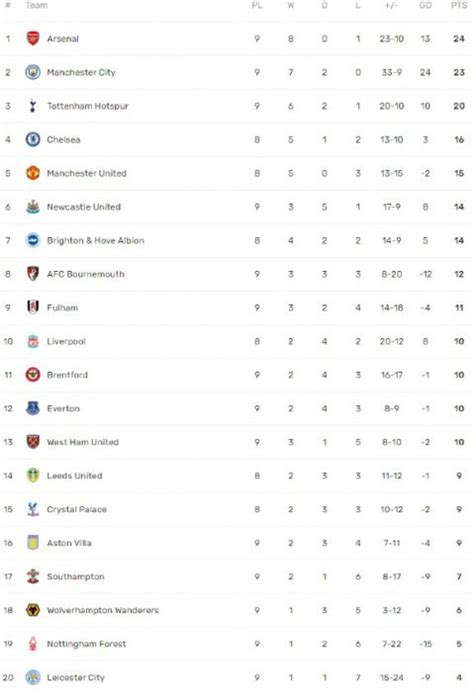Click the Manchester United badge
The width and height of the screenshot is (474, 692).
(33, 173)
